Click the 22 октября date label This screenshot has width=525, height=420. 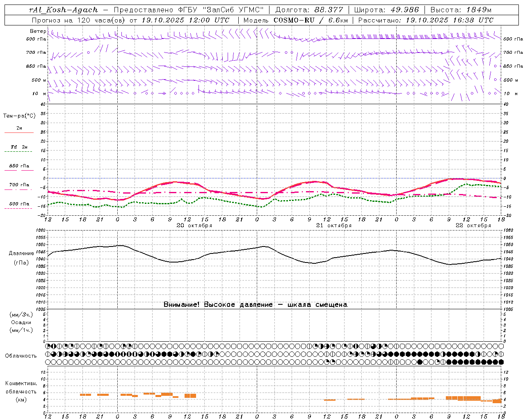tap(473, 226)
